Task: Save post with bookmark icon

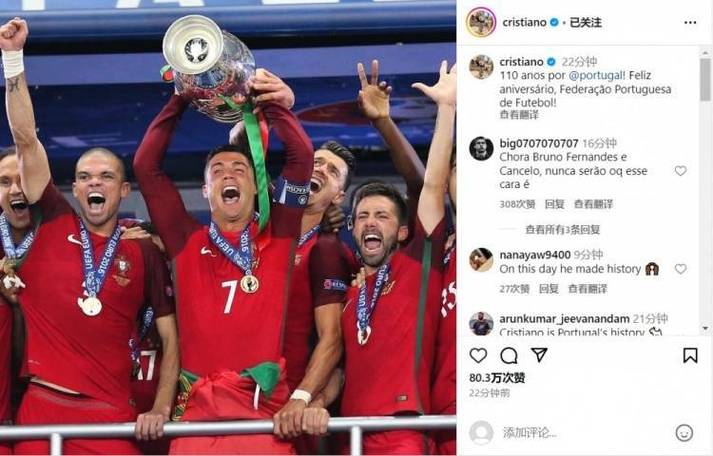Action: (690, 355)
